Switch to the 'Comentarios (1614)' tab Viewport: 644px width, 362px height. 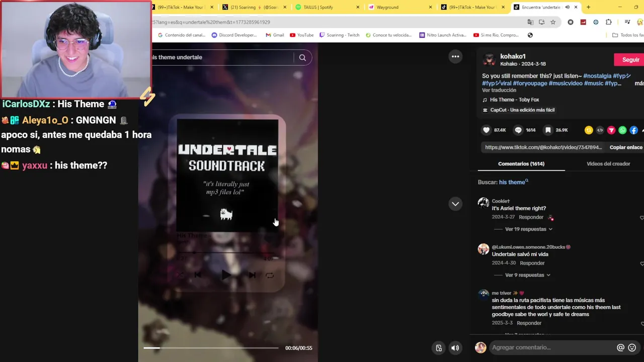click(x=521, y=164)
